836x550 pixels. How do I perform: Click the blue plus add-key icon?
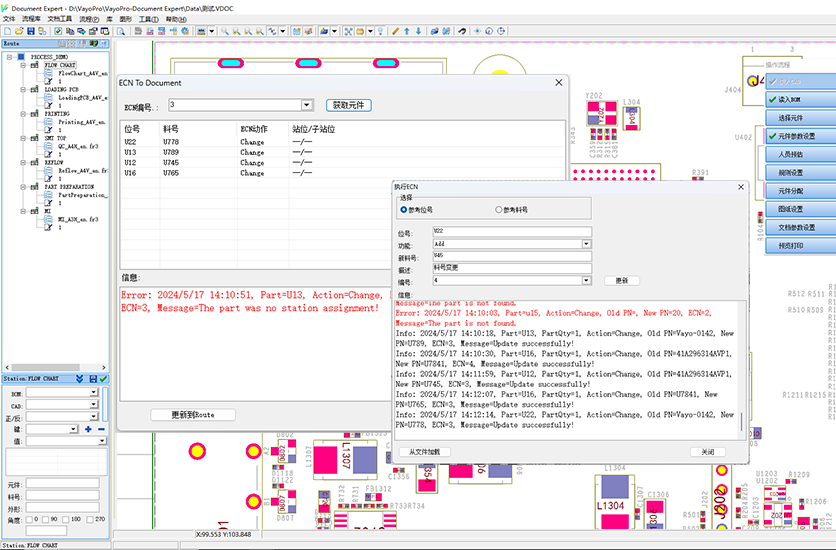[88, 429]
